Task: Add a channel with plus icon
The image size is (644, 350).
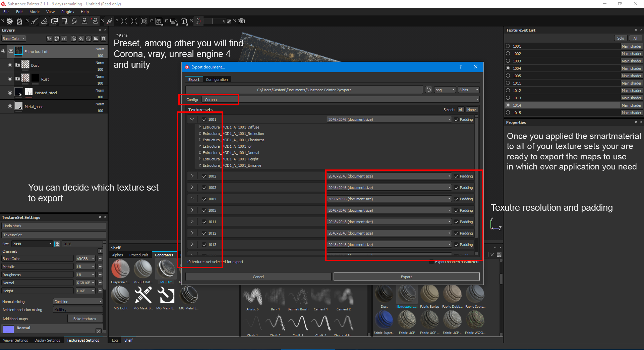Action: [x=100, y=251]
